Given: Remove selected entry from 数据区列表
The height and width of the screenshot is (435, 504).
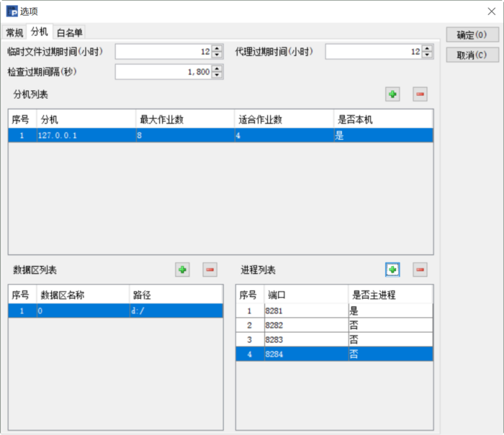Looking at the screenshot, I should point(210,270).
